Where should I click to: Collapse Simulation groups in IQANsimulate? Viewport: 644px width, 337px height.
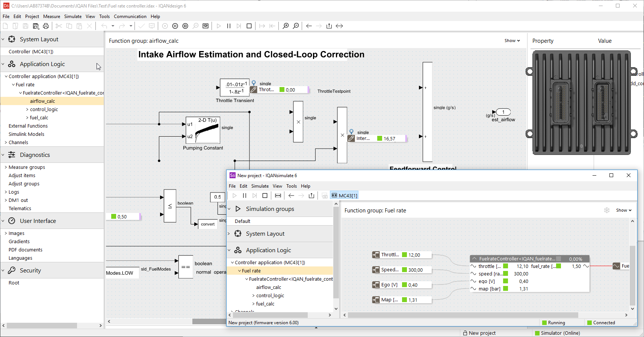229,209
